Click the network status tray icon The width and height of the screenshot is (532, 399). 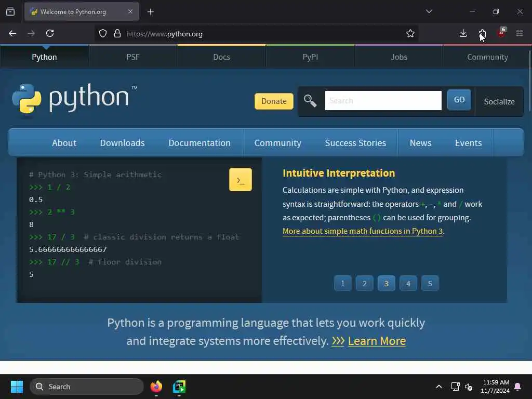pos(455,387)
